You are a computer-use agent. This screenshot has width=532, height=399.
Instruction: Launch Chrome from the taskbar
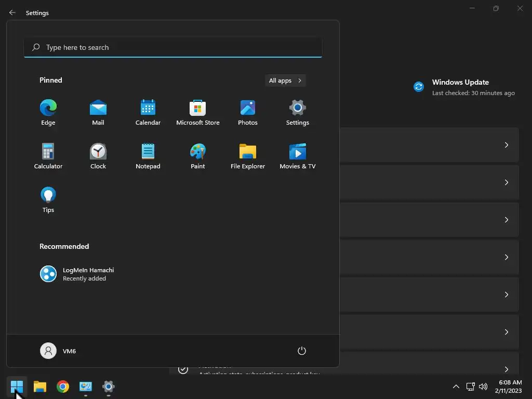click(x=63, y=387)
